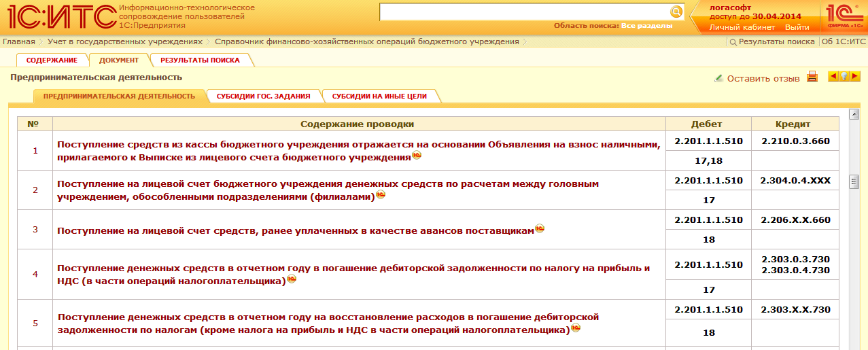868x350 pixels.
Task: Switch to Содержание tab
Action: tap(52, 60)
